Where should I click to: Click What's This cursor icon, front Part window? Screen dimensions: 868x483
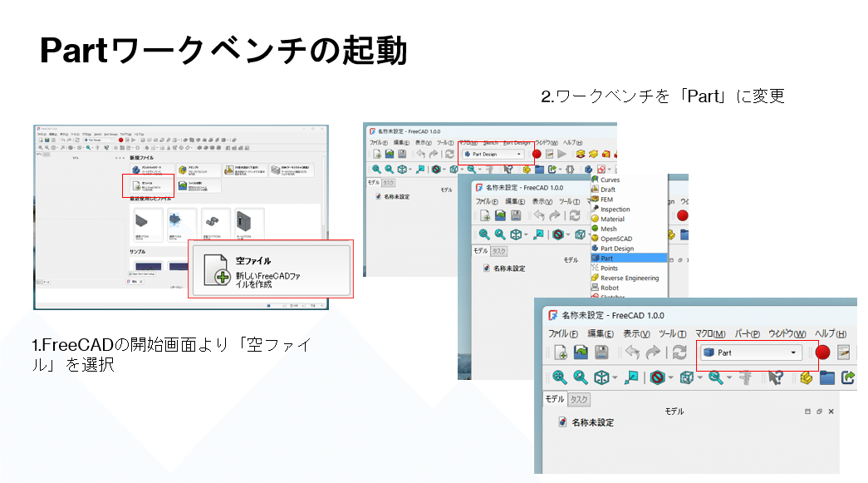point(776,377)
